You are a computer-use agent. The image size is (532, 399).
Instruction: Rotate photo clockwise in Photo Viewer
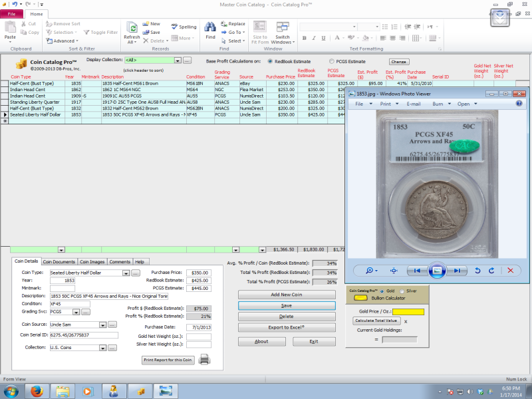tap(491, 271)
